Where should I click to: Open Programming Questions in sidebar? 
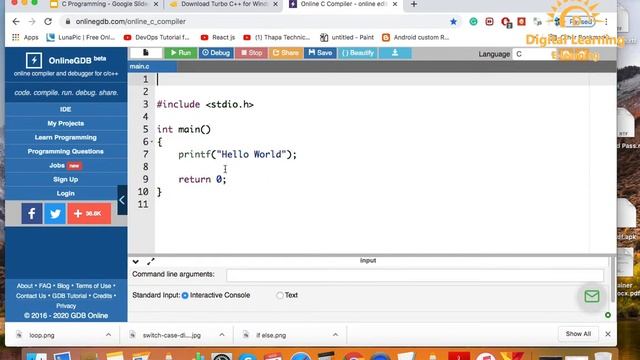(66, 151)
